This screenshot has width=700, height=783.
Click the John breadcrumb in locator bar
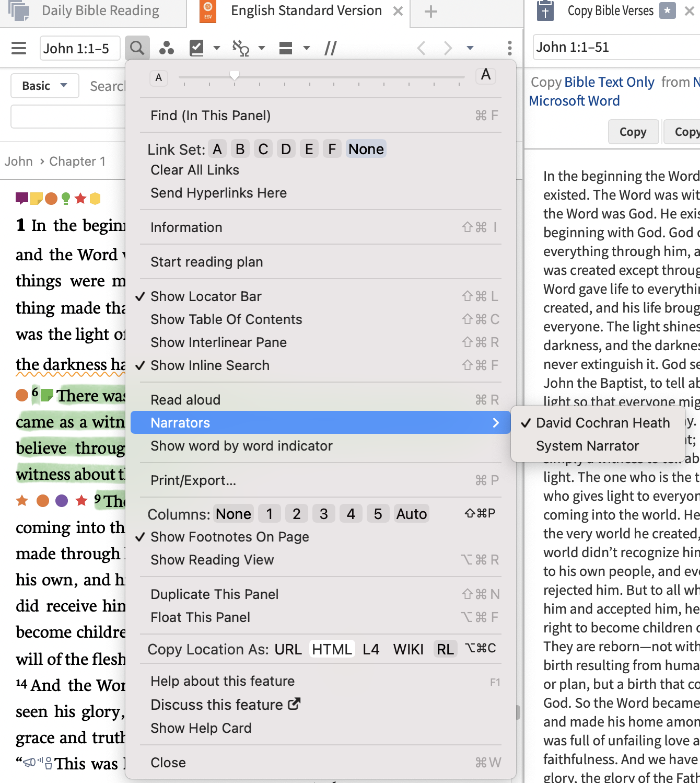pos(19,162)
